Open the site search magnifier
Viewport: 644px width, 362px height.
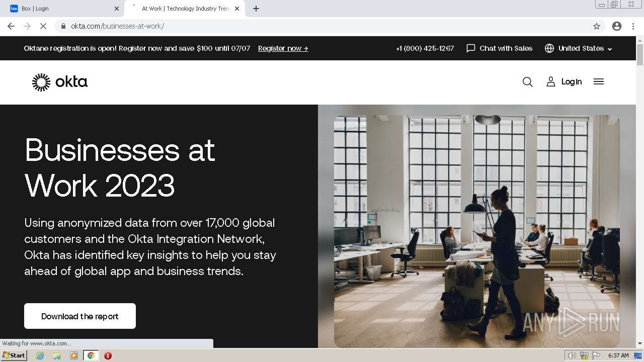(527, 82)
